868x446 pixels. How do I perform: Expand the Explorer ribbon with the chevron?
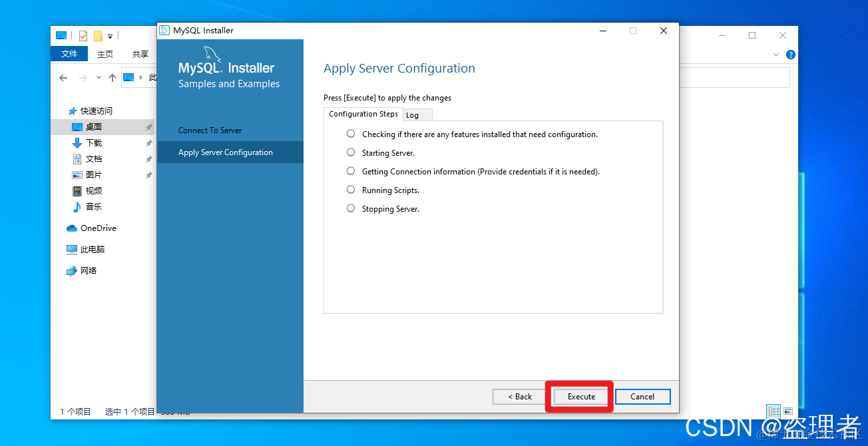coord(776,55)
